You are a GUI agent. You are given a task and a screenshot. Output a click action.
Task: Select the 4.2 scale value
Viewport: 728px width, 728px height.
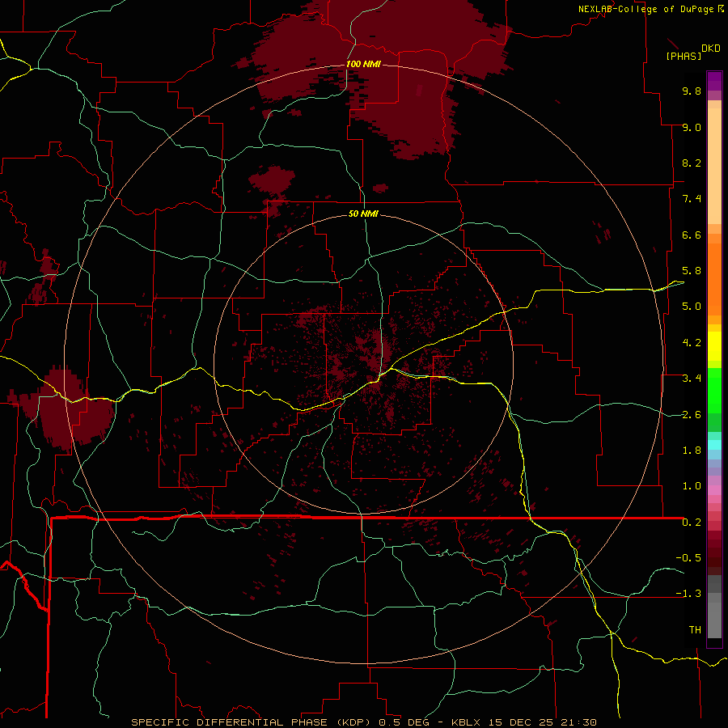[692, 343]
